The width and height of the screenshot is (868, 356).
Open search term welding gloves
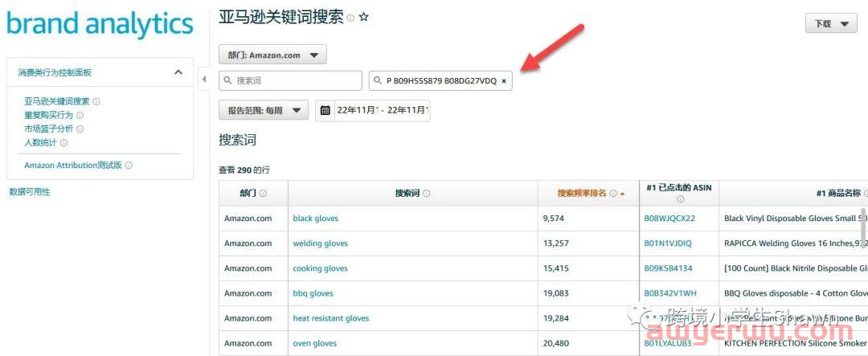321,243
